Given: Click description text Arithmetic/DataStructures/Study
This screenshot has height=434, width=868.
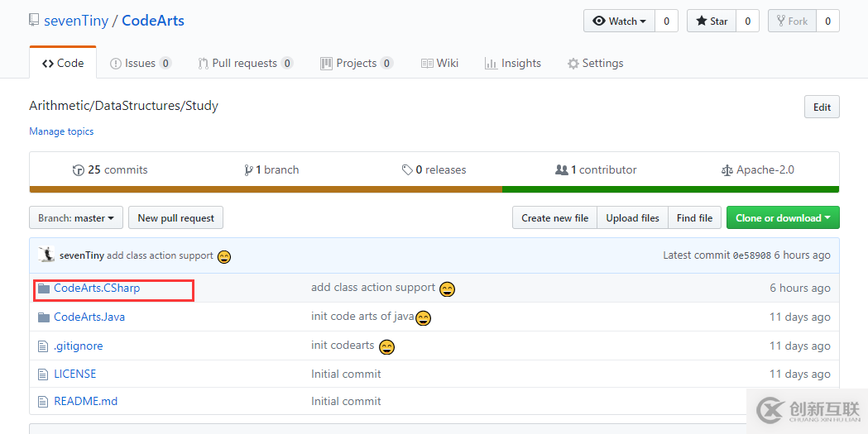Looking at the screenshot, I should (124, 106).
